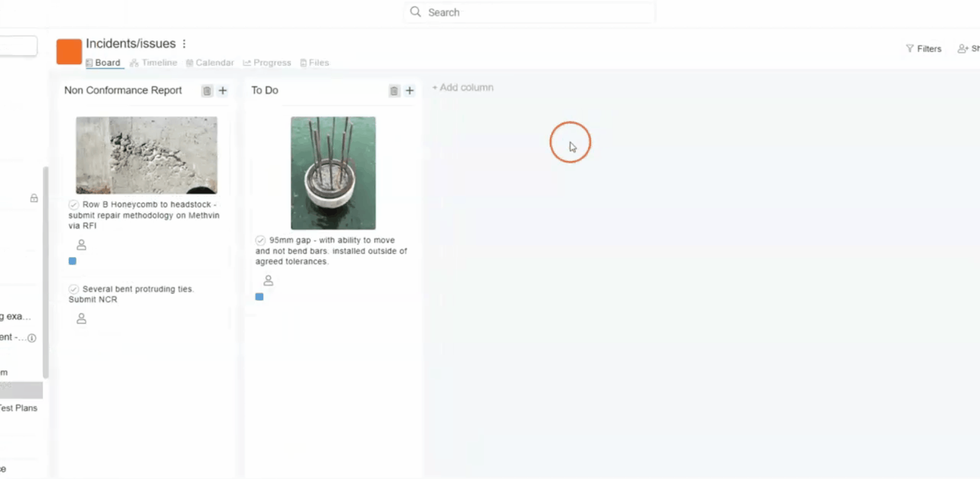The width and height of the screenshot is (980, 479).
Task: Click the Search field
Action: click(528, 12)
